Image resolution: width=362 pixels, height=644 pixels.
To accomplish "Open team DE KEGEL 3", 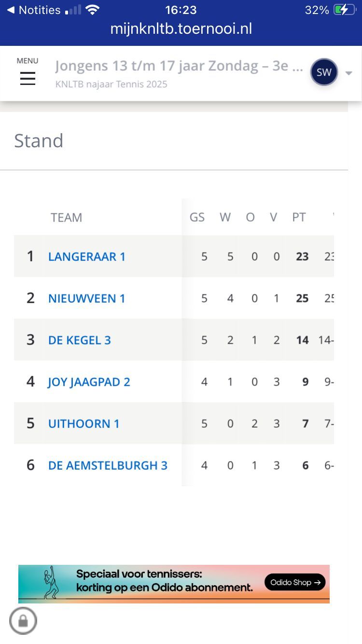I will (x=80, y=340).
